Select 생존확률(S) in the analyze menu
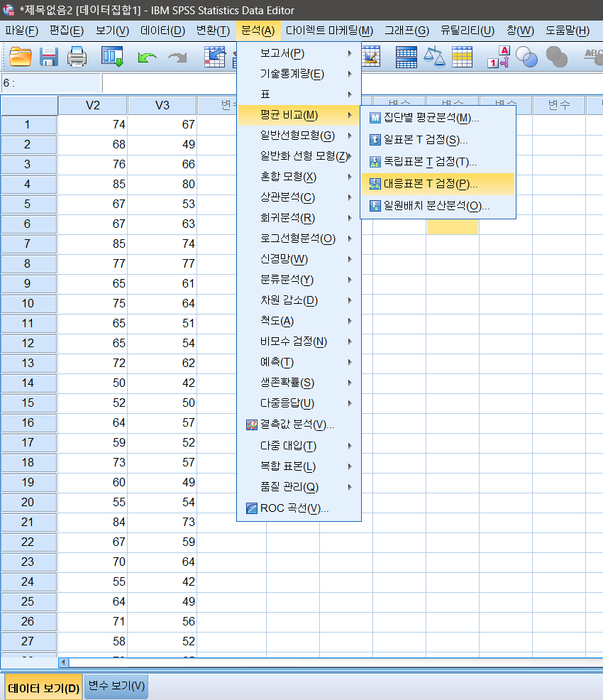The width and height of the screenshot is (603, 700). pyautogui.click(x=299, y=383)
